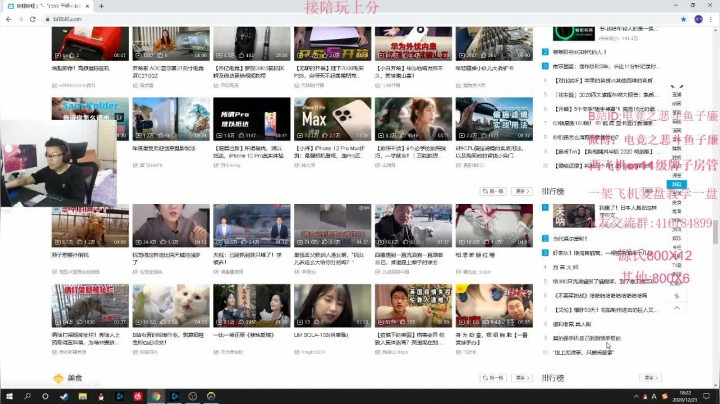Click 换一换 in the 美食 section header
Screen dimensions: 720x404
[493, 378]
